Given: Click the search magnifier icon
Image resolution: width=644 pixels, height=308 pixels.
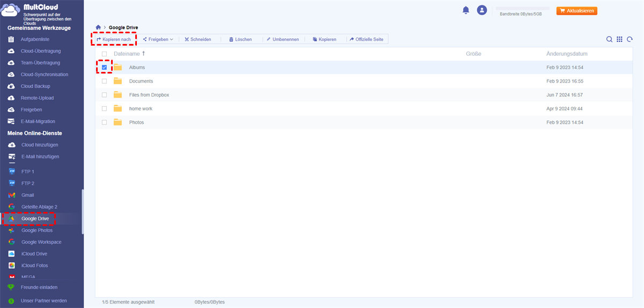Looking at the screenshot, I should [609, 39].
